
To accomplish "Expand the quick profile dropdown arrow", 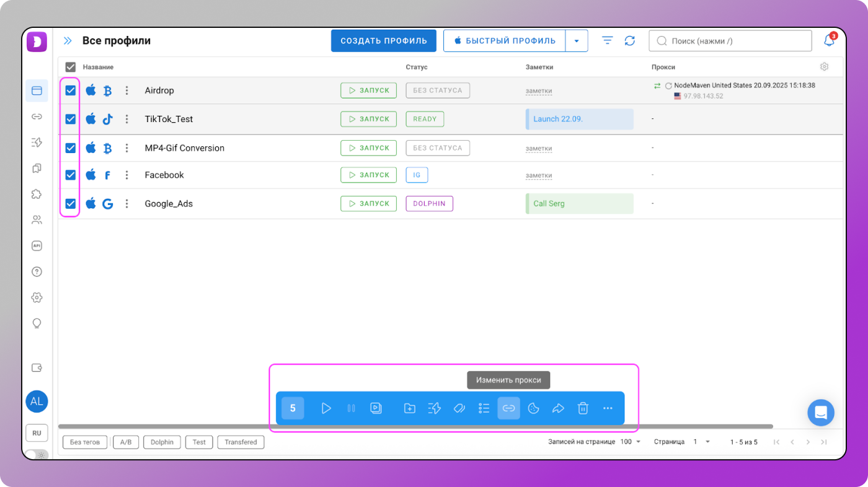I will [x=577, y=41].
